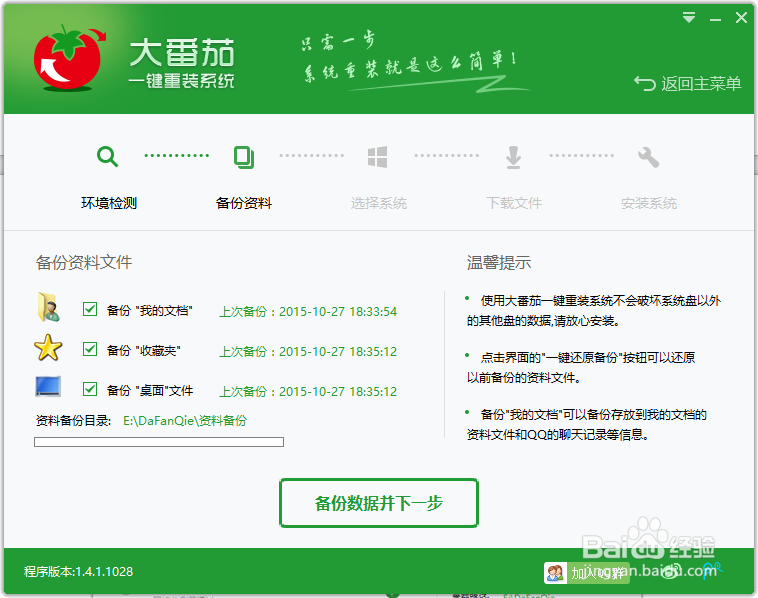Click the 备份资料文件 heading

pos(84,263)
